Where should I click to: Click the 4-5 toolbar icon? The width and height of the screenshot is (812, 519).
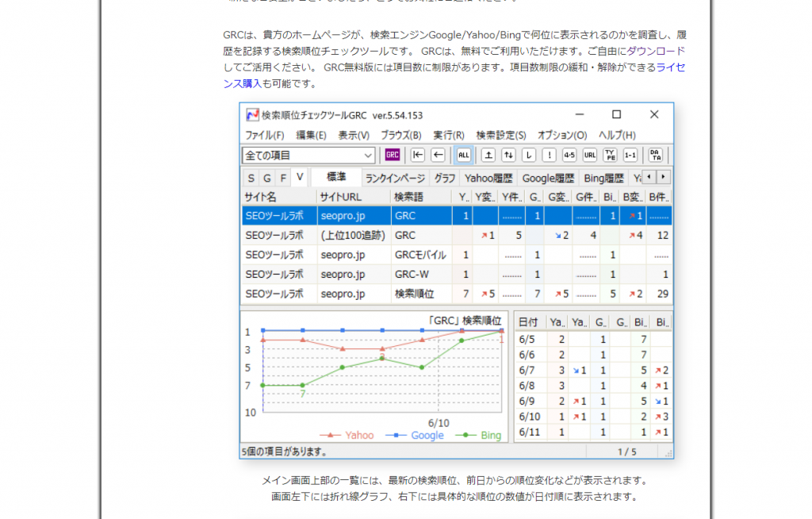coord(569,155)
